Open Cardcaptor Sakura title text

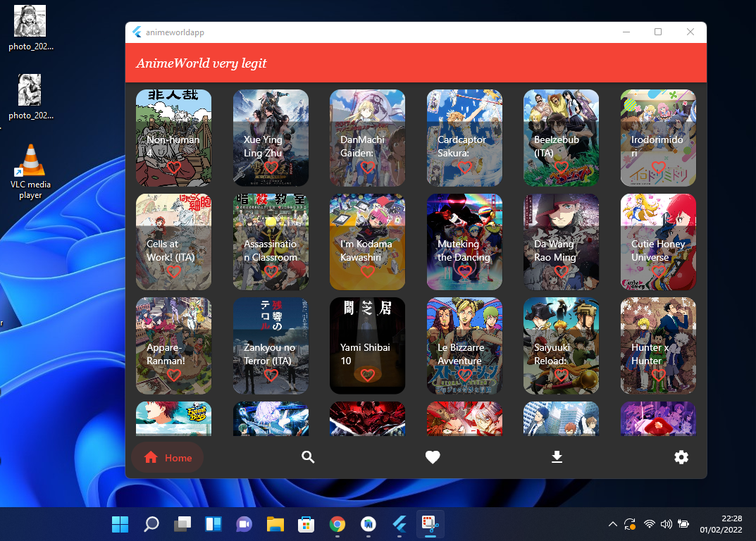462,146
